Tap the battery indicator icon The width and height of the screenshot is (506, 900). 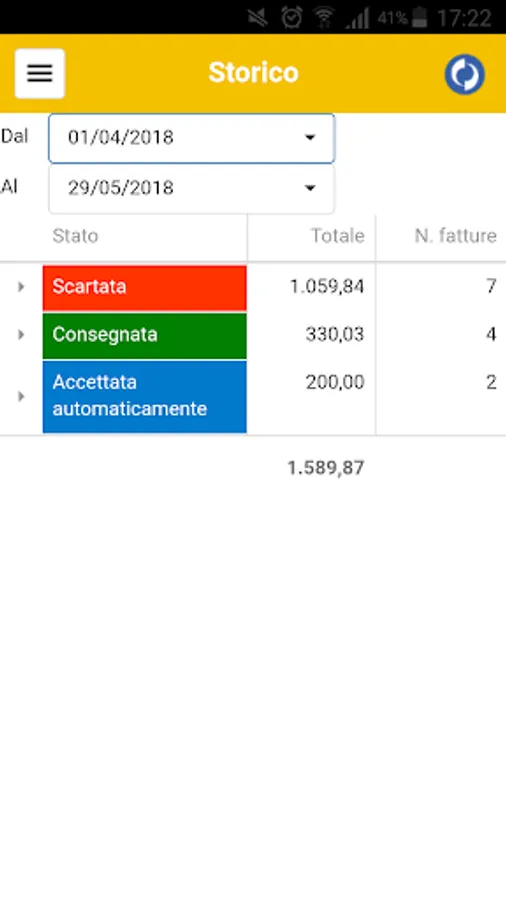click(420, 17)
